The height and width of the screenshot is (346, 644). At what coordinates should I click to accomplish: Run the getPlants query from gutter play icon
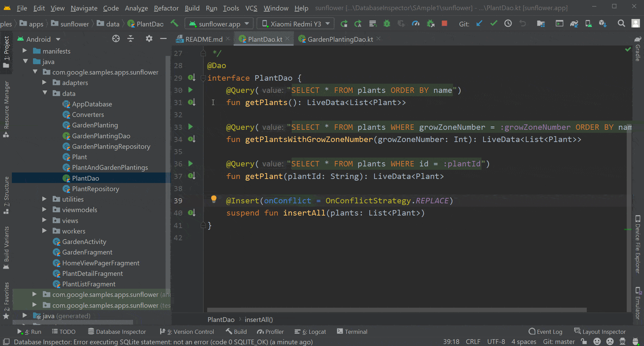pyautogui.click(x=190, y=90)
